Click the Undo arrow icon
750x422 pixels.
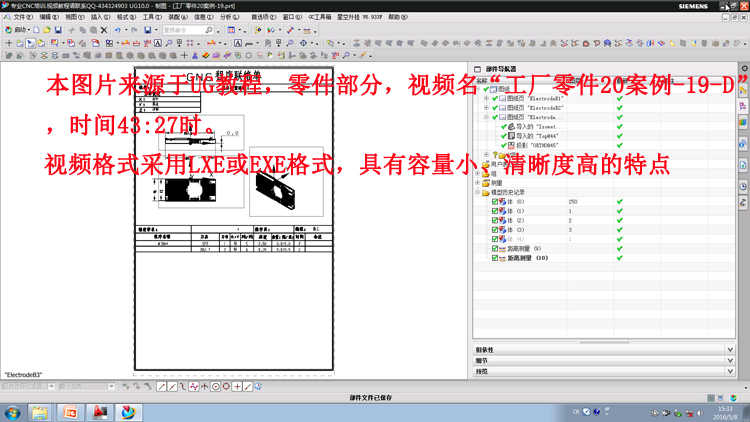pyautogui.click(x=117, y=30)
